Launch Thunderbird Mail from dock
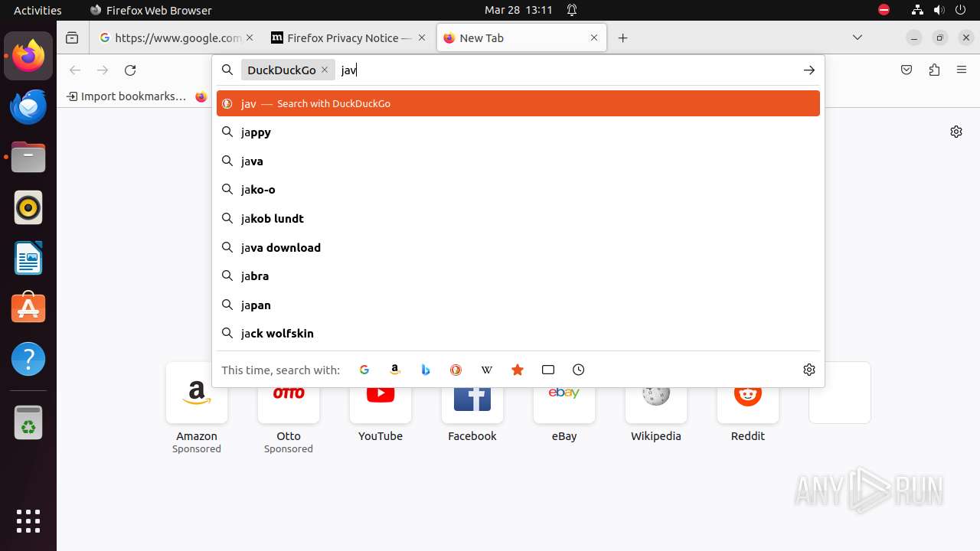Screen dimensions: 980x551 click(x=28, y=106)
